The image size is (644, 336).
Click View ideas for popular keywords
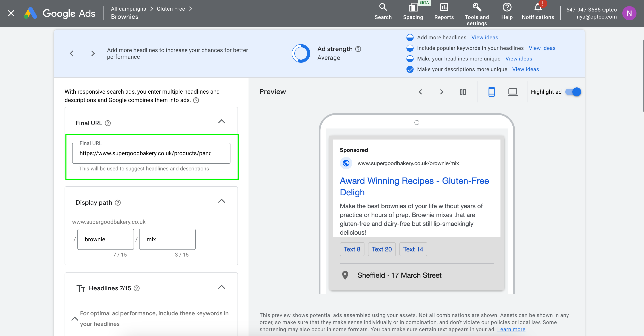click(542, 48)
